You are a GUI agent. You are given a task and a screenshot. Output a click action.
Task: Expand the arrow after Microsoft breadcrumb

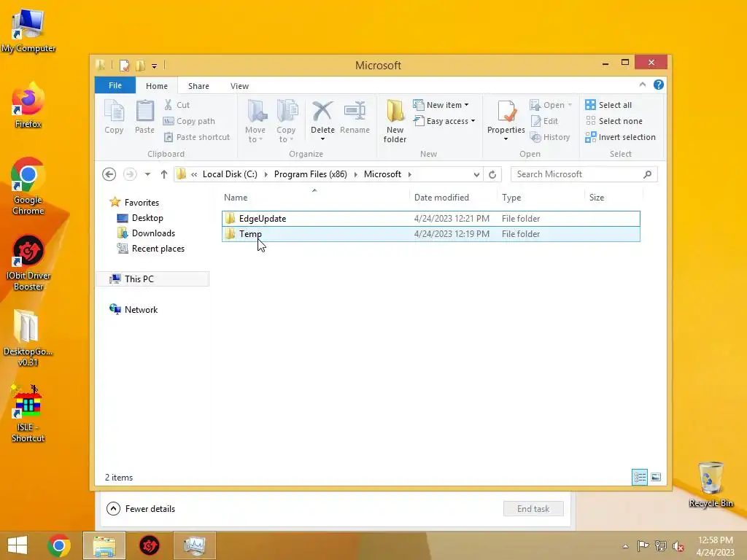click(x=410, y=174)
